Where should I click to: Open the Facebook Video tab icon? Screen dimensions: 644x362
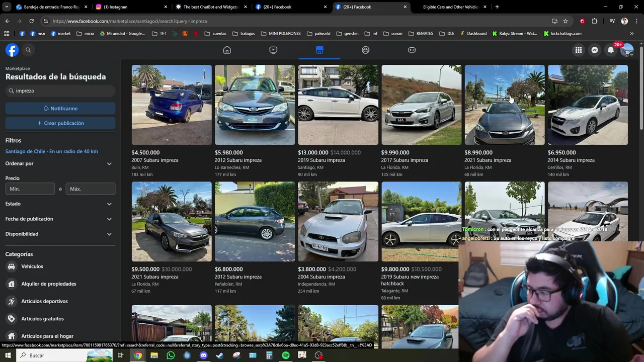(x=273, y=50)
